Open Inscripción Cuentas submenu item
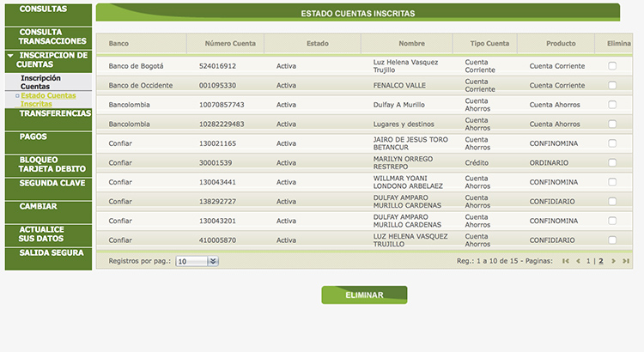Screen dimensions: 644x352 point(40,82)
